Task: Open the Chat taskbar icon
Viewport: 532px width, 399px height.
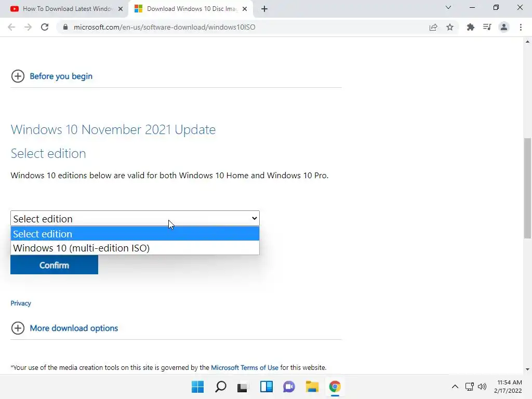Action: coord(289,387)
